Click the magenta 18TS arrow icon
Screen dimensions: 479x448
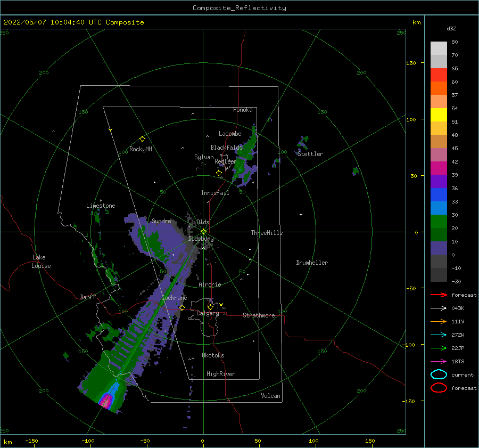(x=439, y=362)
